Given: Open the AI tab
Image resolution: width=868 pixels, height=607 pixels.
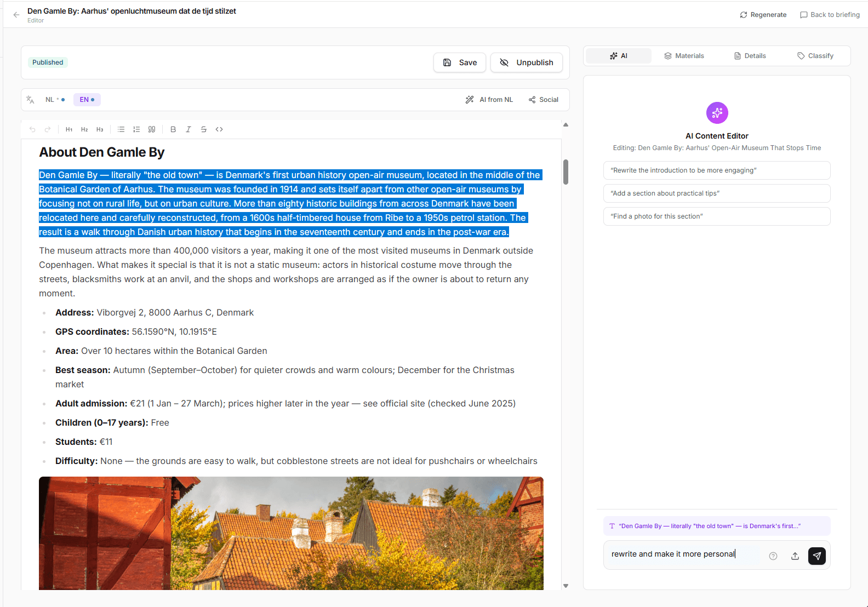Looking at the screenshot, I should (619, 56).
